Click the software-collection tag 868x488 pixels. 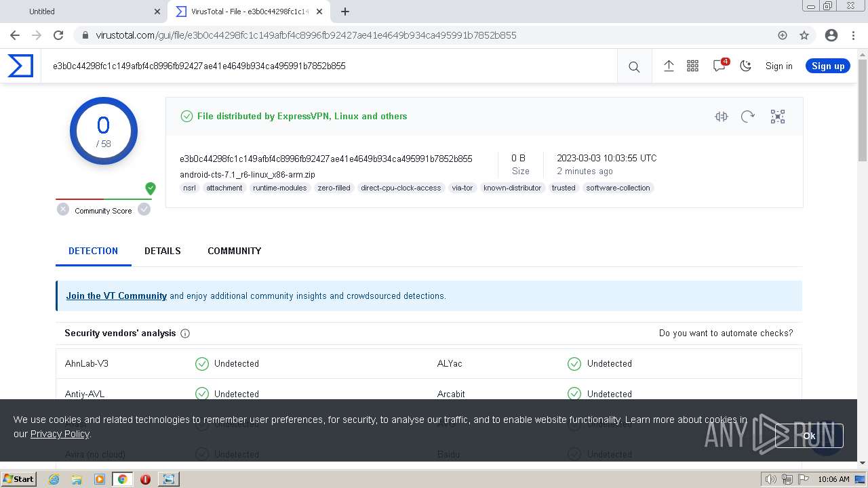[x=618, y=188]
